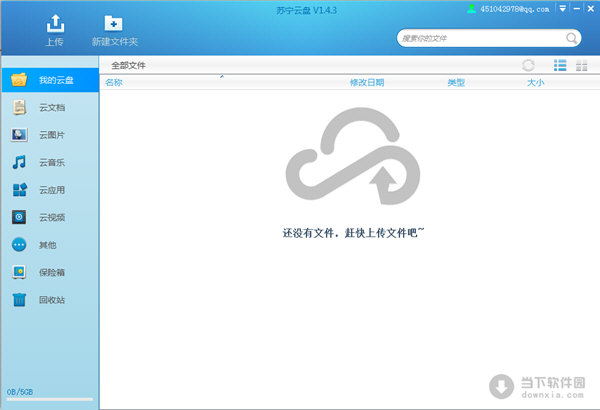
Task: Open the title bar dropdown menu arrow
Action: click(562, 8)
